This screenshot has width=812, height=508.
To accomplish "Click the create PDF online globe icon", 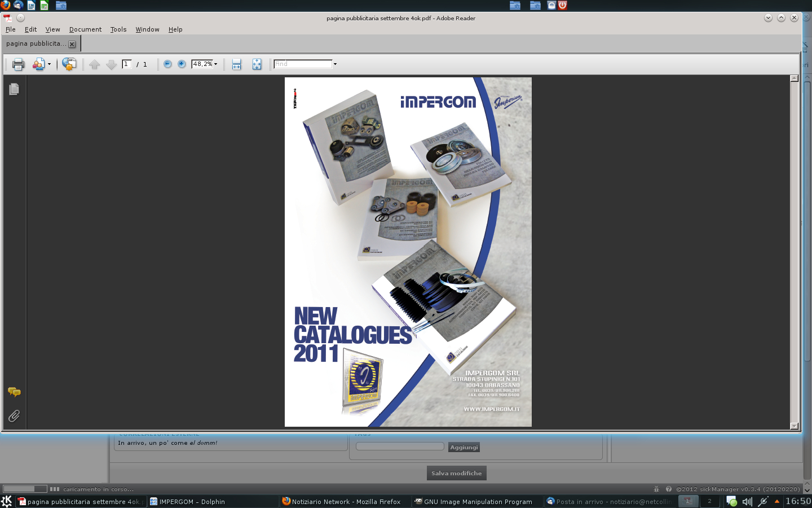I will point(69,64).
